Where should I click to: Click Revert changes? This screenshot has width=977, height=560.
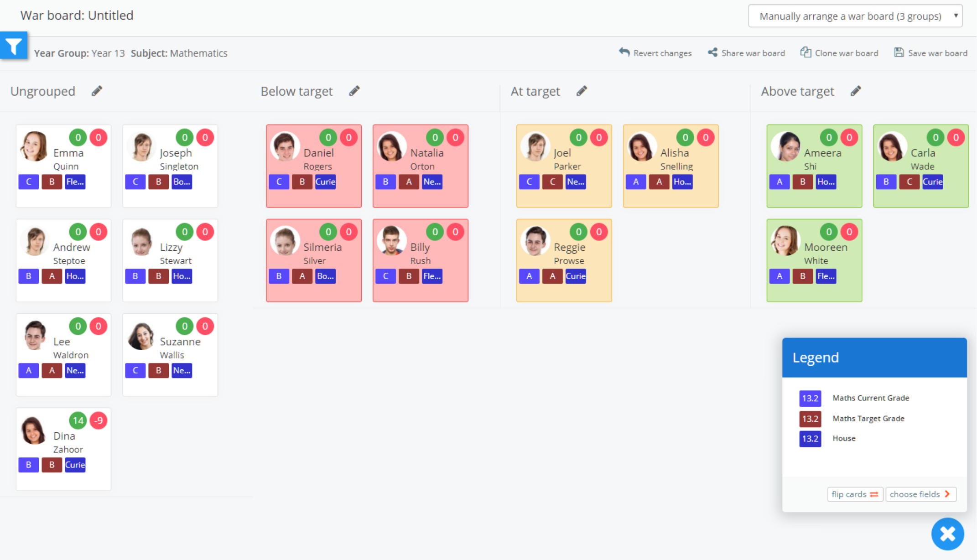(655, 53)
